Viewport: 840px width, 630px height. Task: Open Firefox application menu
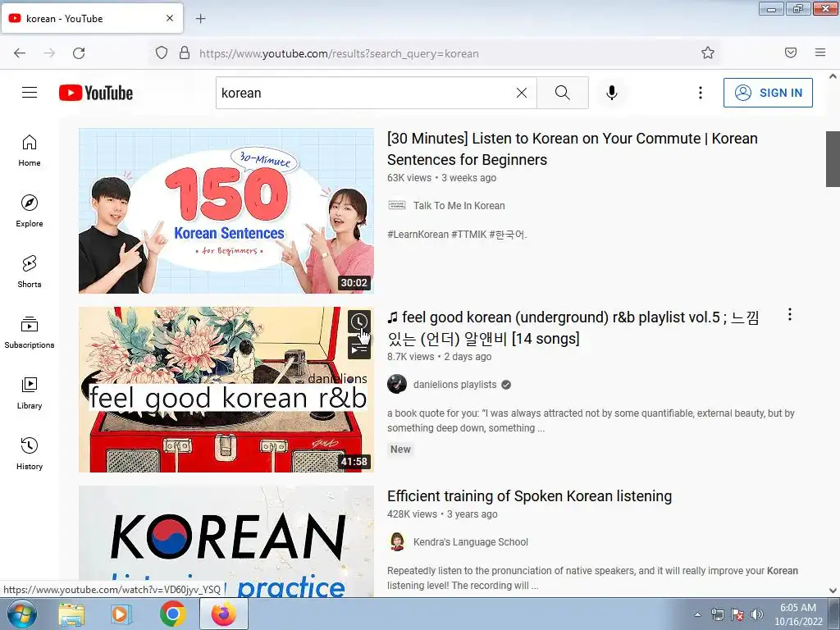point(820,52)
